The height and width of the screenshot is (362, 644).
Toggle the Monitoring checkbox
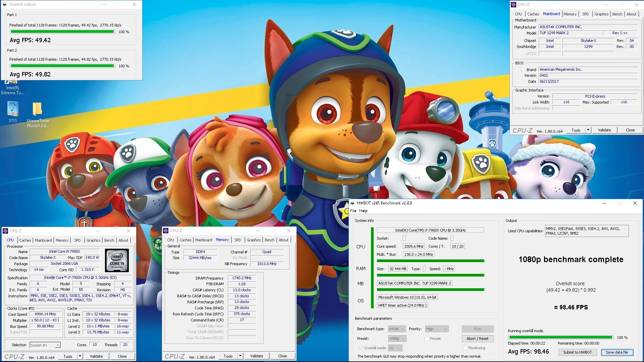point(465,348)
